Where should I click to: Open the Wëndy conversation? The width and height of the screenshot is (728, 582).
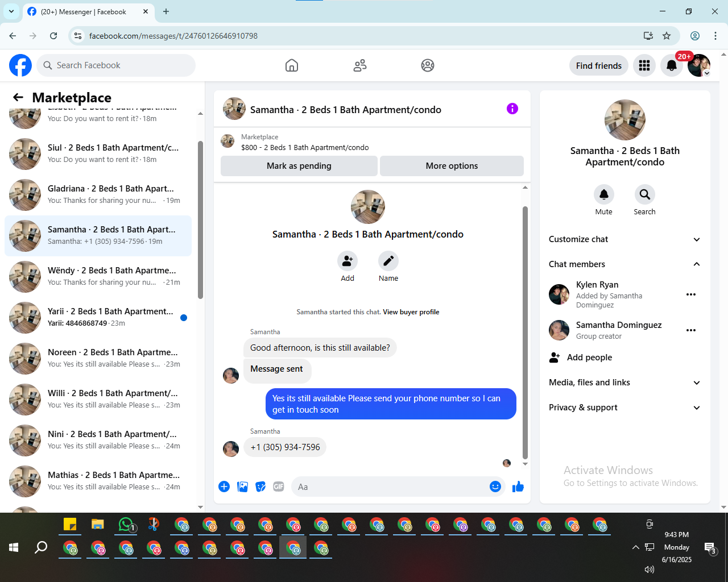pyautogui.click(x=98, y=277)
